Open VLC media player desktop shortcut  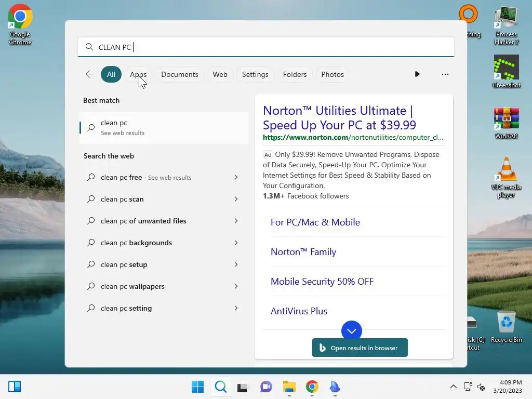506,177
